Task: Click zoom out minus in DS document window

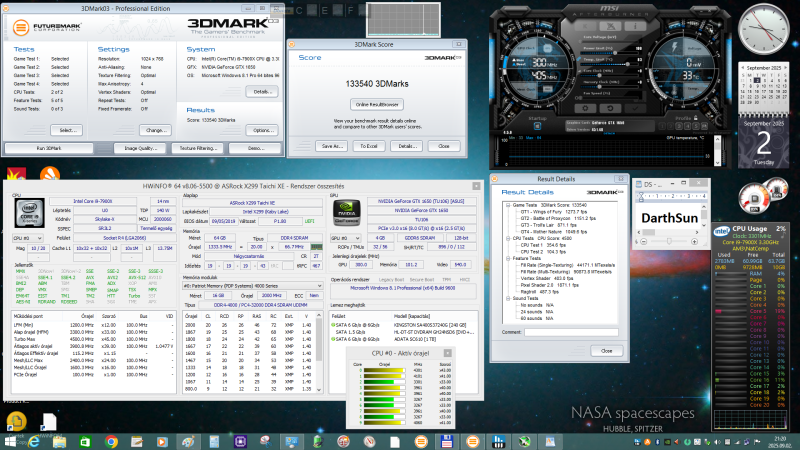Action: click(x=644, y=241)
